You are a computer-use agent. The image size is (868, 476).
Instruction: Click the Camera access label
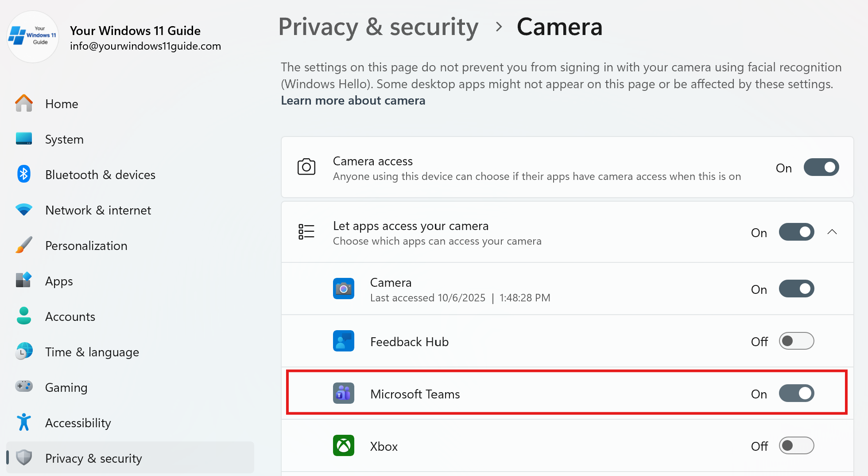point(373,161)
